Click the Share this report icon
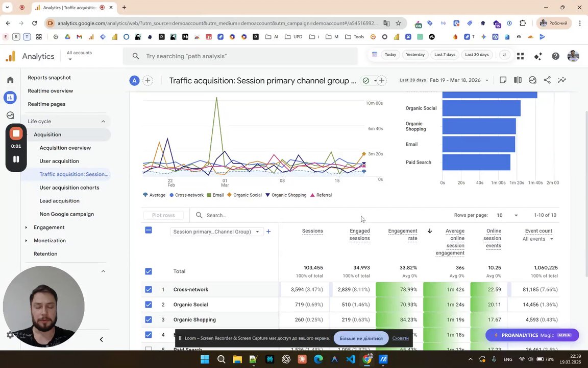Viewport: 588px width, 368px height. click(547, 80)
